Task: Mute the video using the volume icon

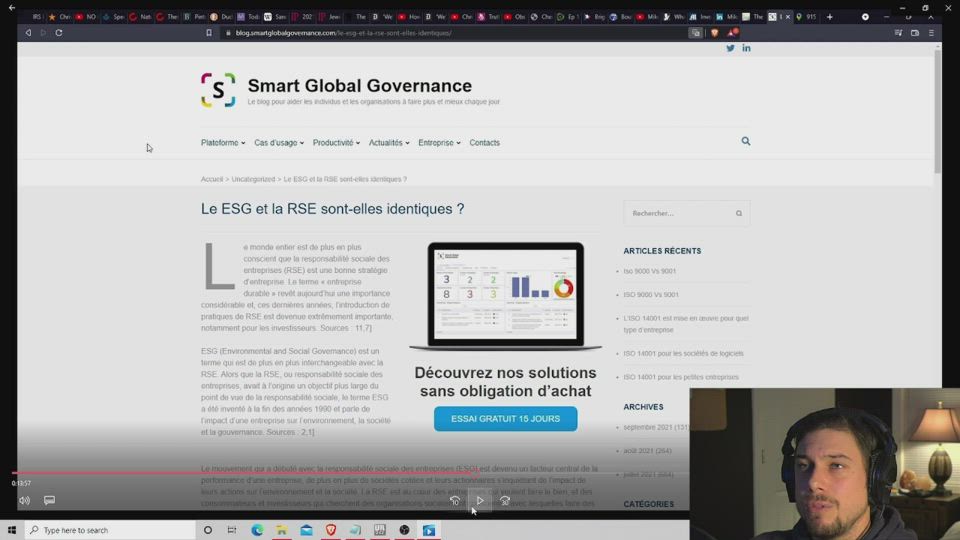Action: pyautogui.click(x=24, y=500)
